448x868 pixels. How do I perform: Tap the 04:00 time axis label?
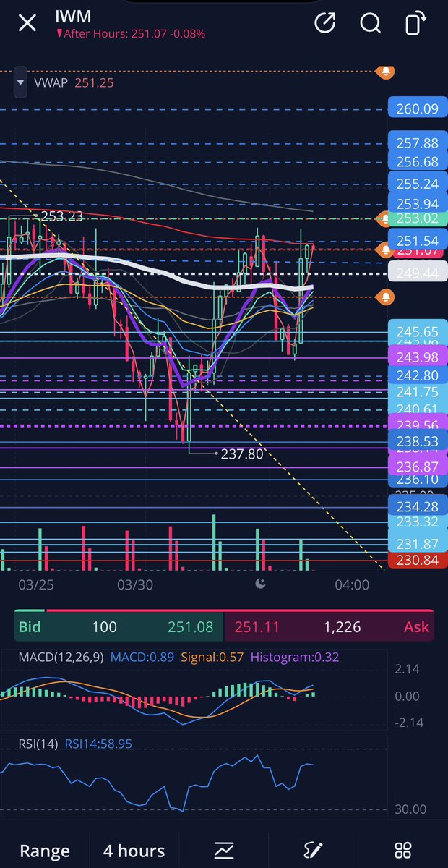pyautogui.click(x=351, y=584)
